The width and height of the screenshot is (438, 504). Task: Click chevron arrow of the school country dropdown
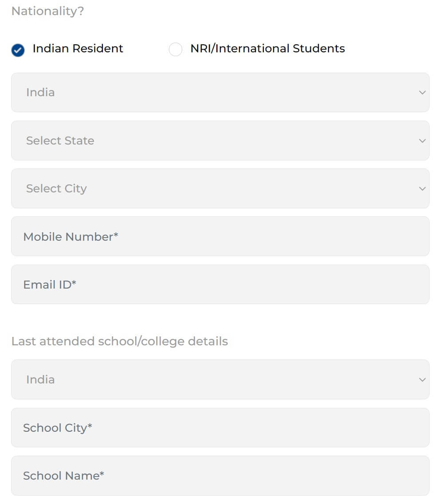click(422, 379)
